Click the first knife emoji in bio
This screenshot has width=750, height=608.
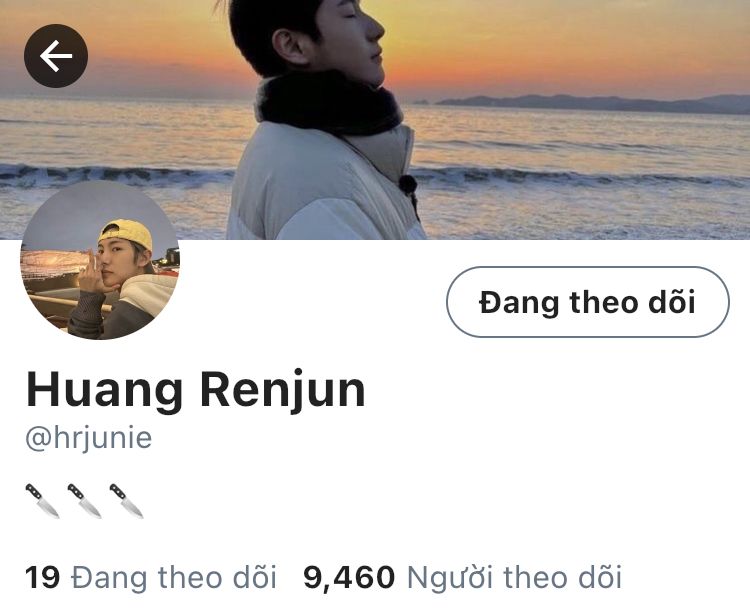[43, 501]
